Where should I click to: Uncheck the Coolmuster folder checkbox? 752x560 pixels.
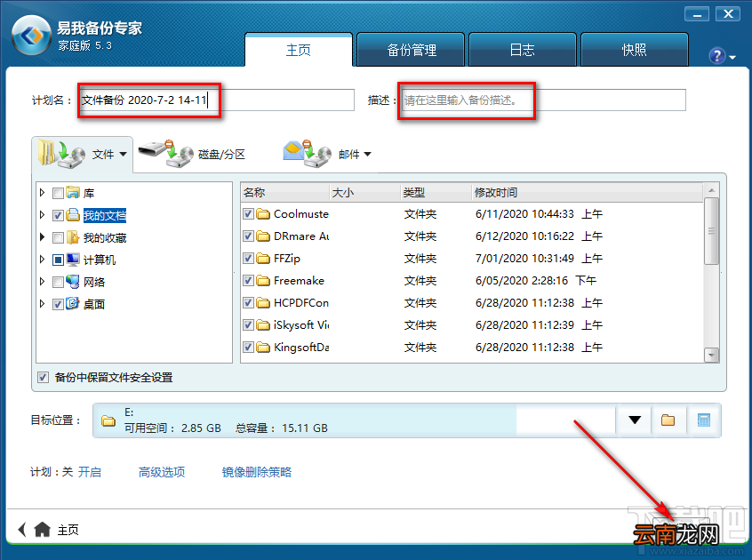[x=248, y=214]
